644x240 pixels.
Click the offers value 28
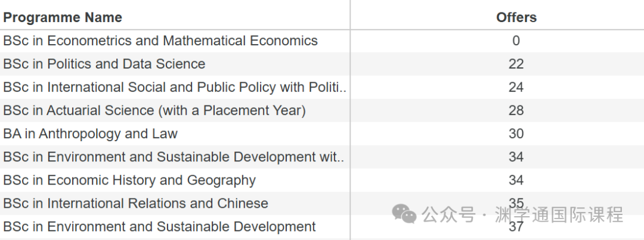(x=516, y=110)
